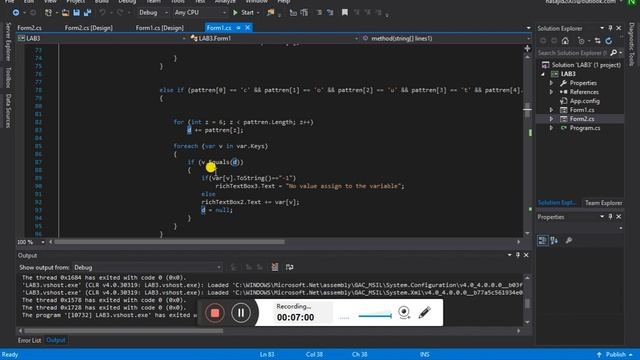Expand the References tree node
640x360 pixels.
552,92
